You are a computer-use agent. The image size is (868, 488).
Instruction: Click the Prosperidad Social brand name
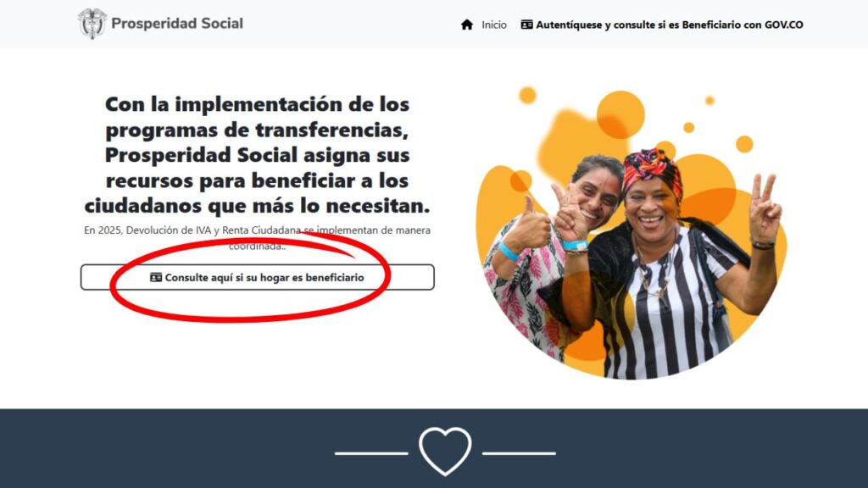click(177, 23)
